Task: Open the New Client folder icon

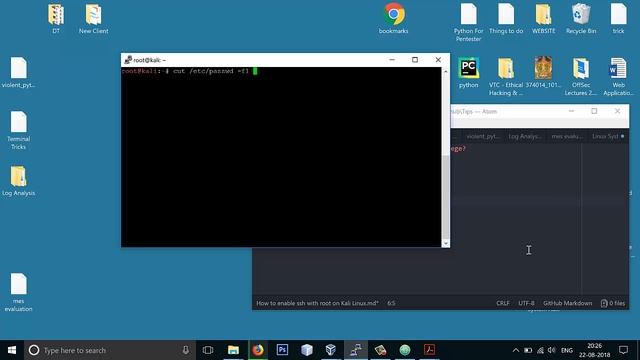Action: 93,18
